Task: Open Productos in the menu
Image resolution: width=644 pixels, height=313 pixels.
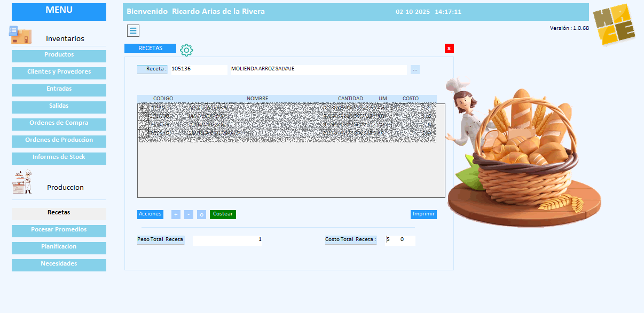Action: click(x=59, y=55)
